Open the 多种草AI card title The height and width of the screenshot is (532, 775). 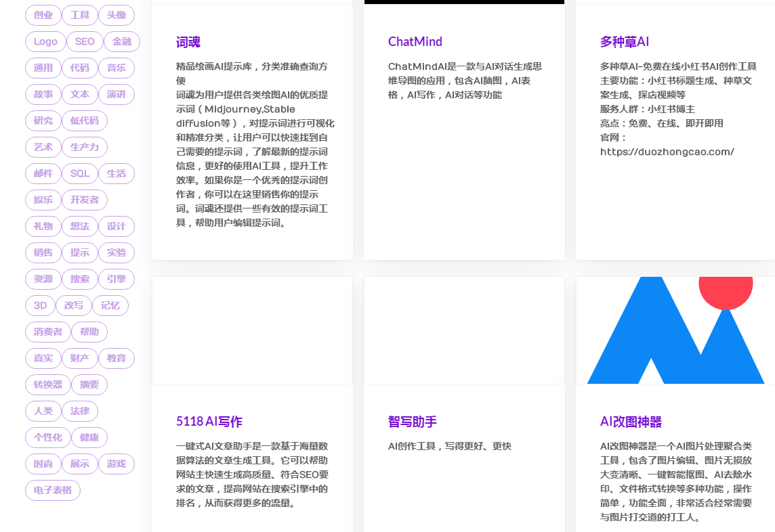624,42
